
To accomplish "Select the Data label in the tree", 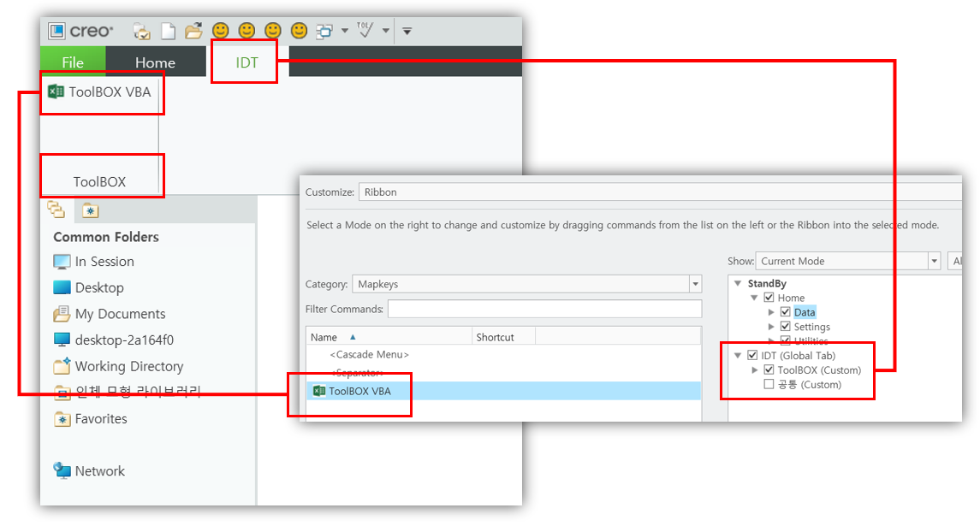I will 805,312.
